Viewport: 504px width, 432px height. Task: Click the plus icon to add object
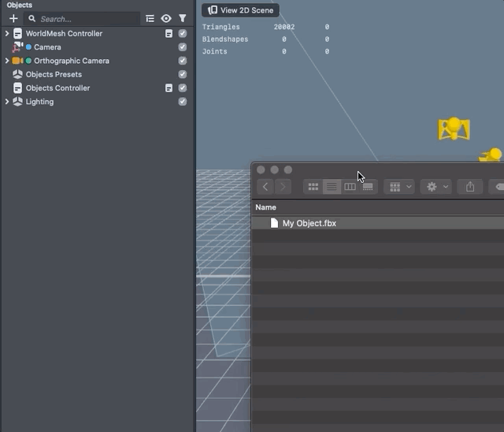(13, 18)
